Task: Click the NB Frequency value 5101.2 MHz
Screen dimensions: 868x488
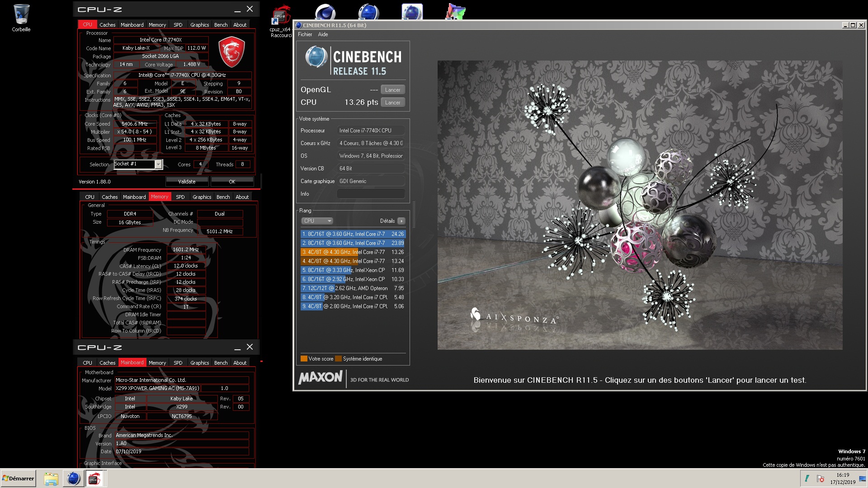Action: 220,231
